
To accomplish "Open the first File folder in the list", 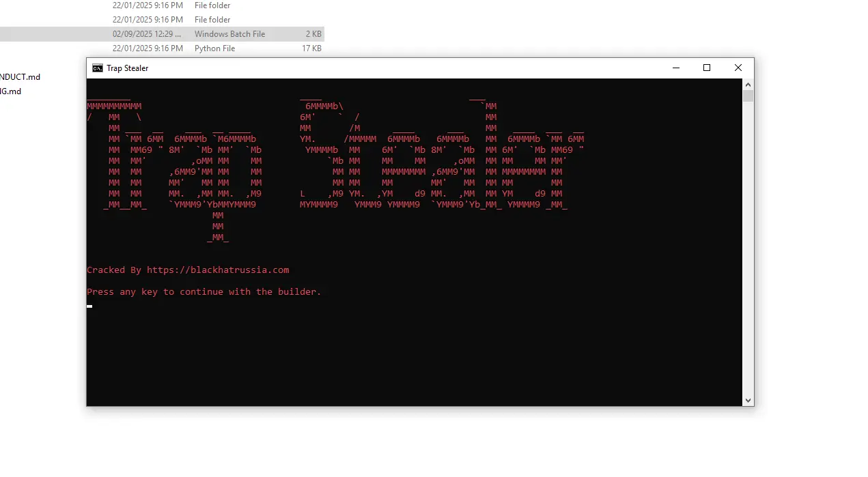I will point(212,5).
